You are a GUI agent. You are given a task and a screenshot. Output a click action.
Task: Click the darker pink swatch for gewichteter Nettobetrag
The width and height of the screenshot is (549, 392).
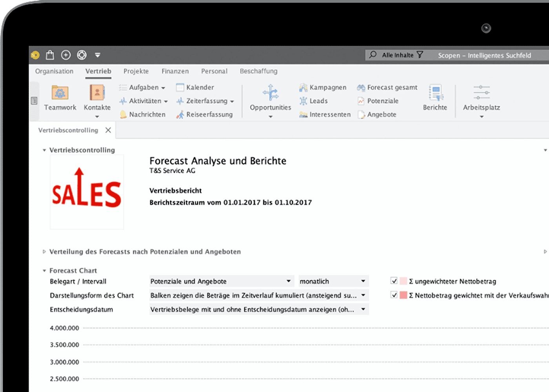pyautogui.click(x=404, y=295)
